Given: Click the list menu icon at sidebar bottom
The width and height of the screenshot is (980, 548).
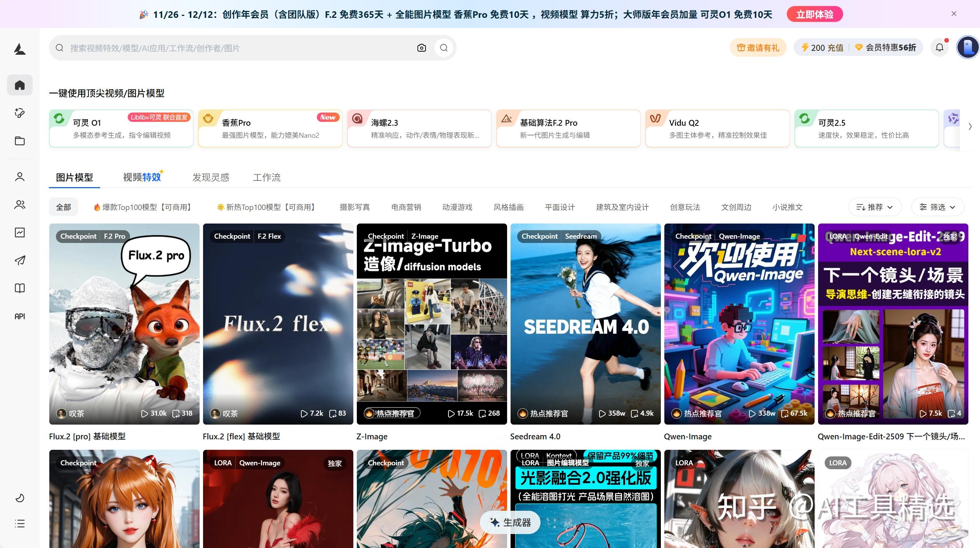Looking at the screenshot, I should pos(20,524).
